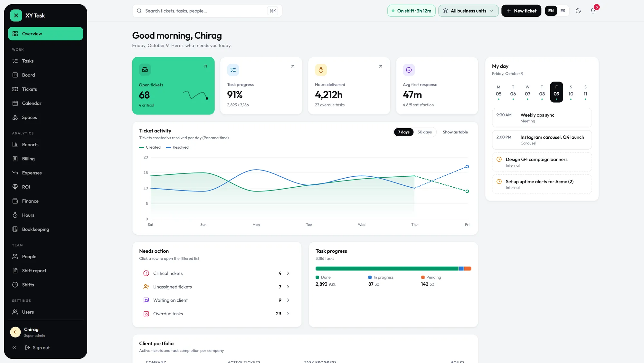Expand the Overdue tasks row chevron
The height and width of the screenshot is (363, 644).
point(288,314)
